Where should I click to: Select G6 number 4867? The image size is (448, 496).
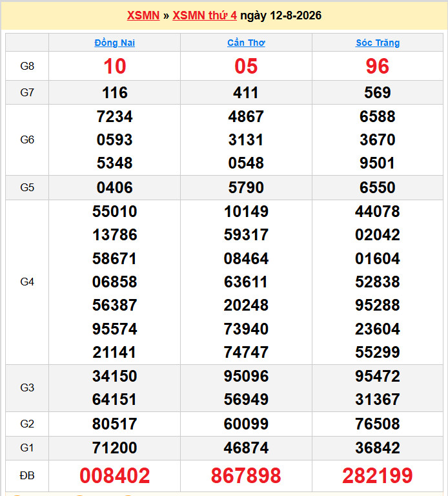pyautogui.click(x=246, y=116)
